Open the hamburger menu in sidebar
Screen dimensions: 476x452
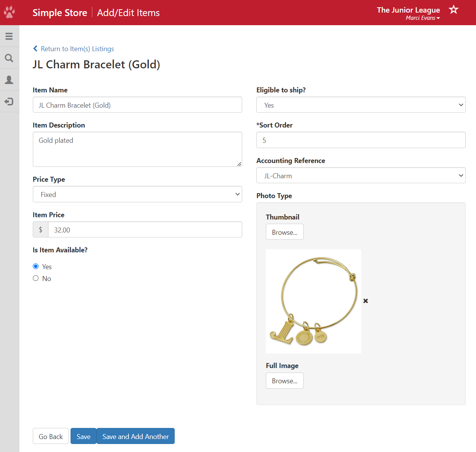[9, 36]
